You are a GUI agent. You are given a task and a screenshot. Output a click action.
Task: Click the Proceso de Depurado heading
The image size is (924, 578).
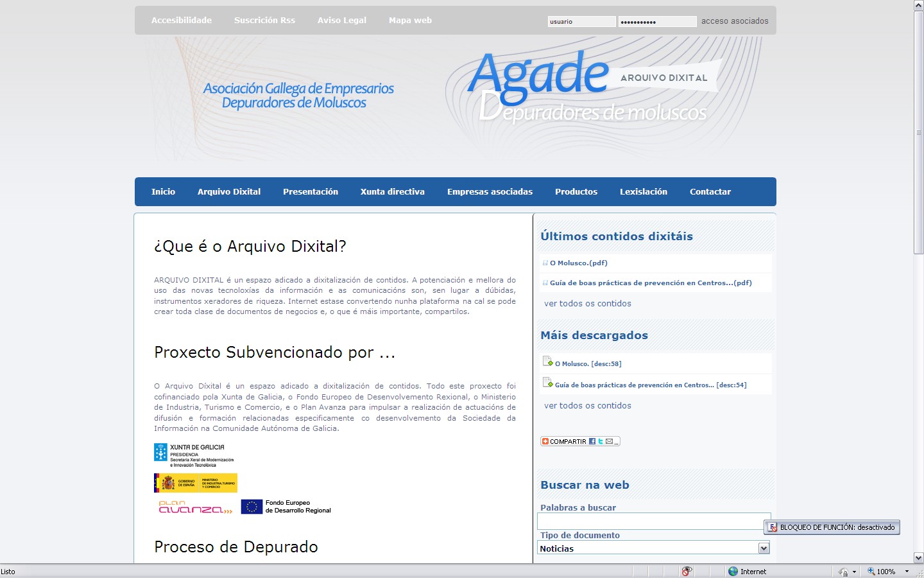coord(236,547)
